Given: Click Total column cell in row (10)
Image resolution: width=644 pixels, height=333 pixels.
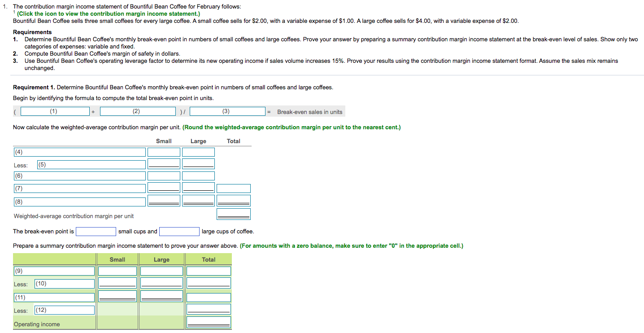Looking at the screenshot, I should click(209, 283).
